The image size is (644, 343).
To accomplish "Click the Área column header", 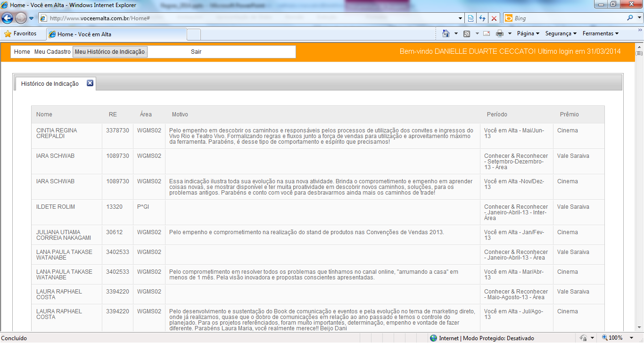I will coord(146,114).
